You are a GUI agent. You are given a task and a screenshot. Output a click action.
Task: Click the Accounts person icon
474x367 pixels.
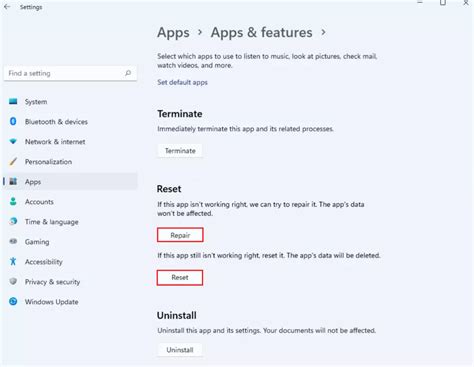click(13, 201)
